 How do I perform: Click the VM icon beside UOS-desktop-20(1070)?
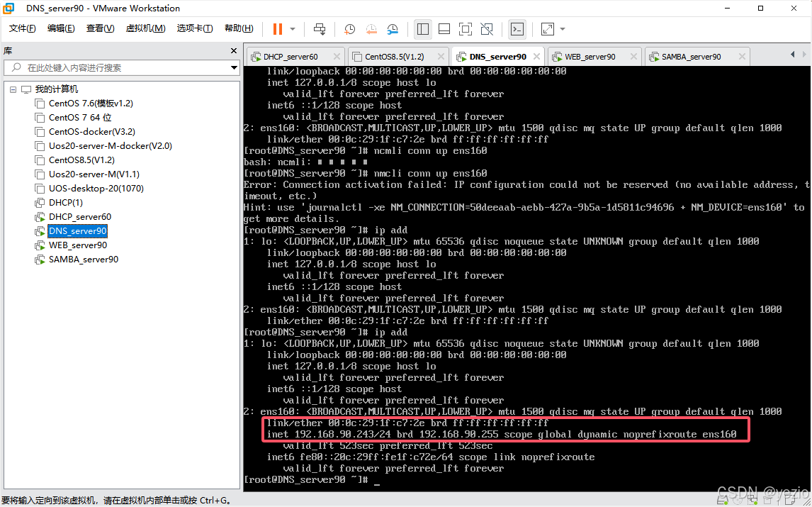tap(40, 188)
